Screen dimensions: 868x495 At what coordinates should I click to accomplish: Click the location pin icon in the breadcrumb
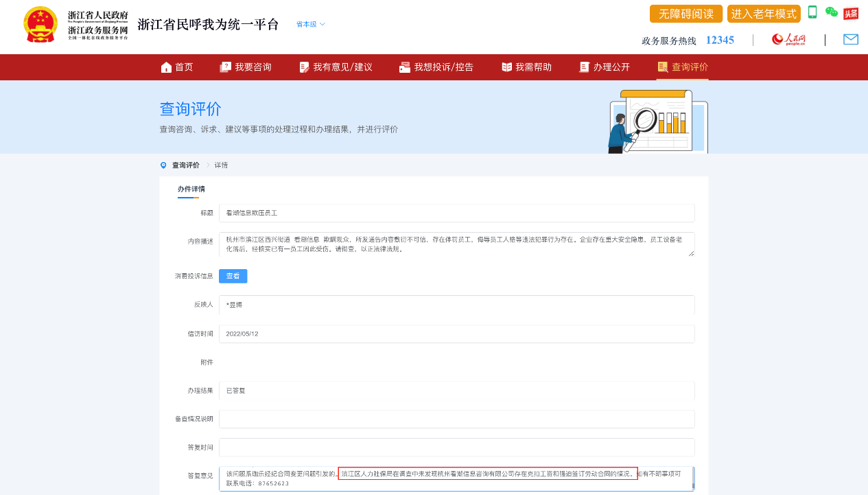162,165
